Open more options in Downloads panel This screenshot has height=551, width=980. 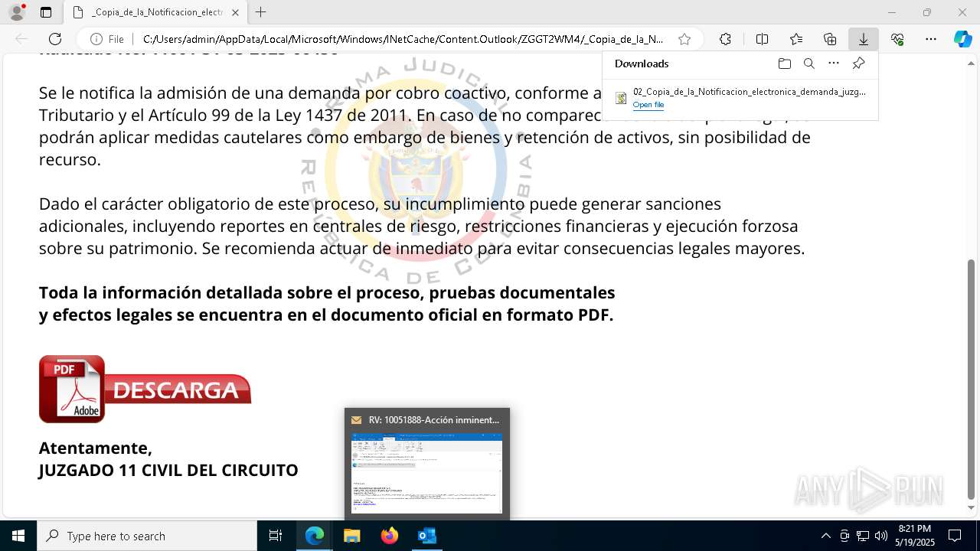pyautogui.click(x=834, y=64)
